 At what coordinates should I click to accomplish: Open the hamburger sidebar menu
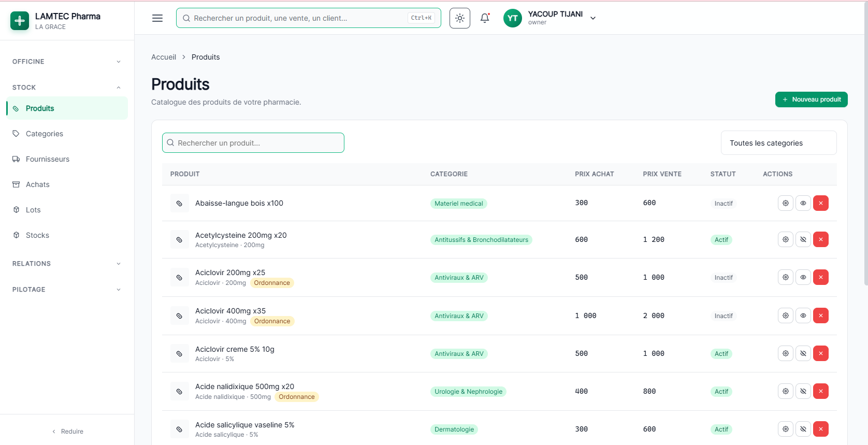coord(157,18)
